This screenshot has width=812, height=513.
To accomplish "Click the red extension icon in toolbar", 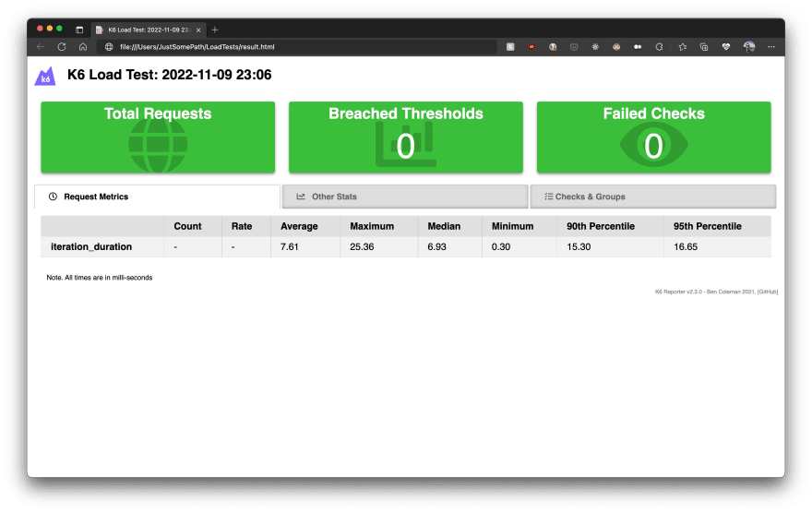I will (x=531, y=46).
